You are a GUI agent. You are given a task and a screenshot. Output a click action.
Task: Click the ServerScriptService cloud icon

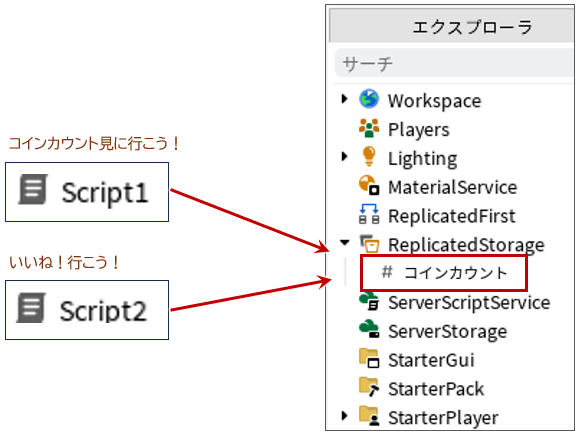(369, 301)
